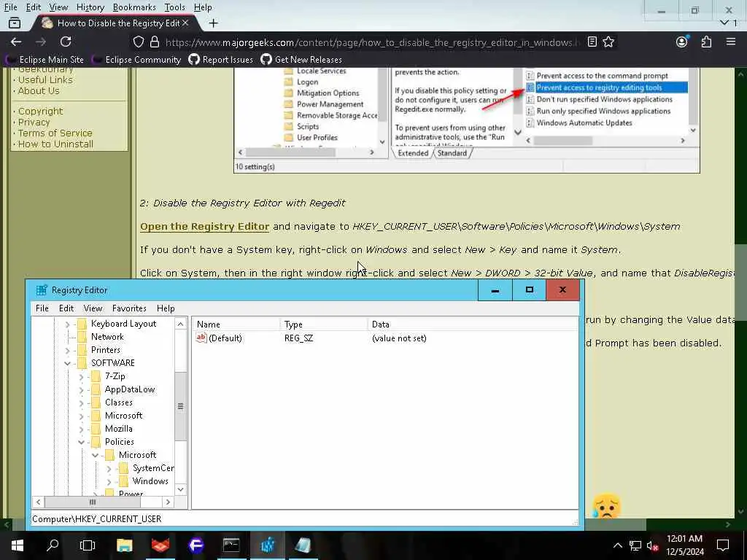Click the browser URL address field
Screen dimensions: 747x560
(x=371, y=42)
